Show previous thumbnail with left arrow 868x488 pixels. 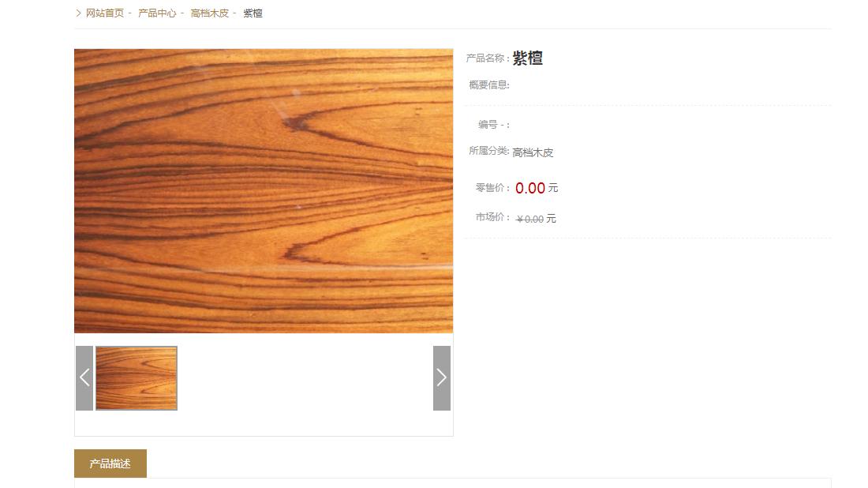pos(84,377)
